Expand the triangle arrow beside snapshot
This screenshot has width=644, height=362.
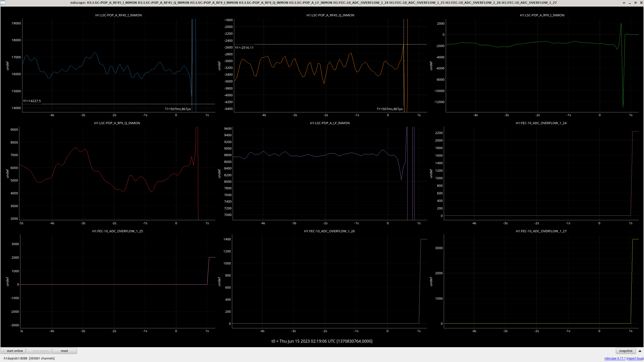640,351
